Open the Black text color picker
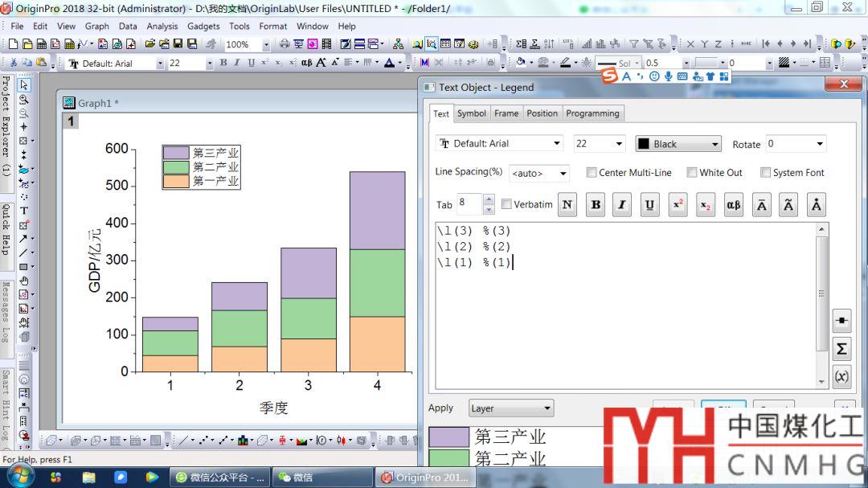The image size is (868, 488). [678, 144]
